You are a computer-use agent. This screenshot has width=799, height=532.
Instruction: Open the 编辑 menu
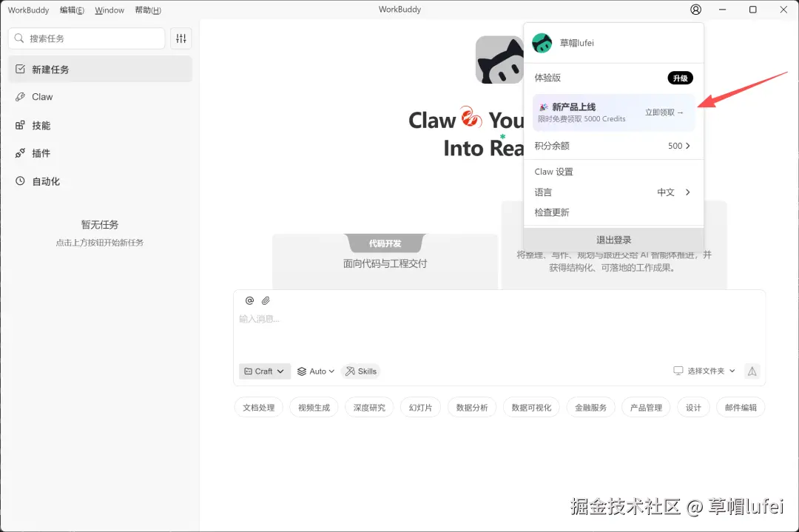(72, 10)
